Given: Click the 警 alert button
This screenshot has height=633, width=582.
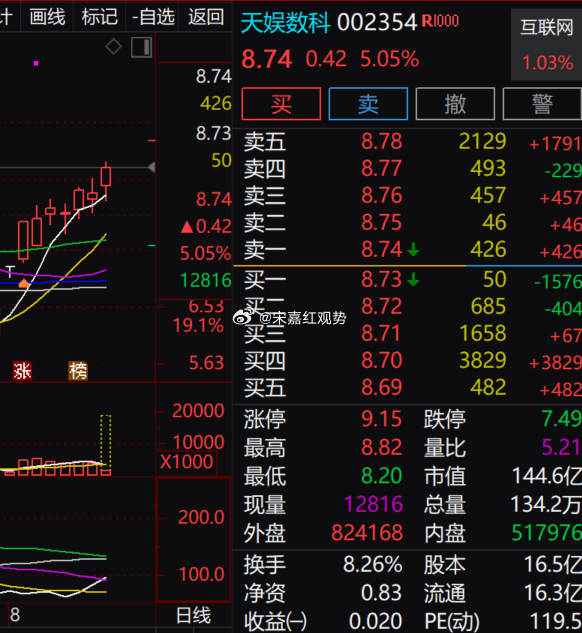Looking at the screenshot, I should tap(542, 104).
